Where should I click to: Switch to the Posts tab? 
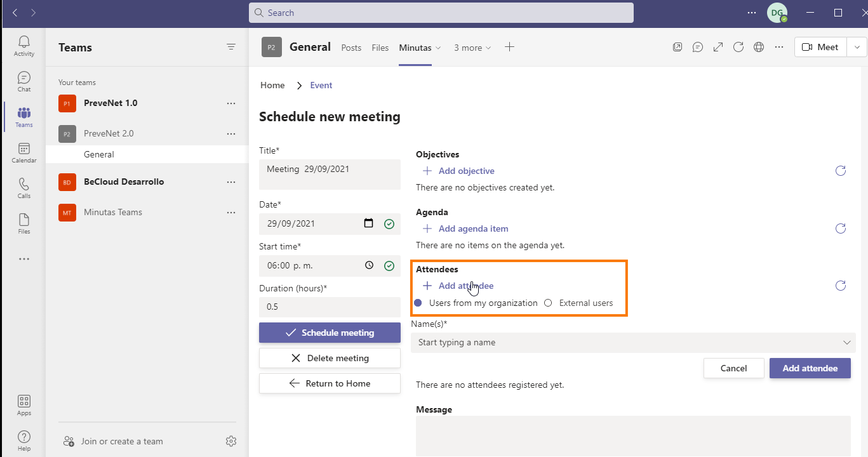(x=351, y=48)
